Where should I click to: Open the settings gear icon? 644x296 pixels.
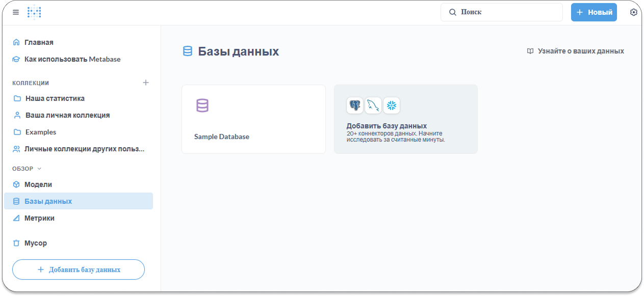tap(634, 12)
